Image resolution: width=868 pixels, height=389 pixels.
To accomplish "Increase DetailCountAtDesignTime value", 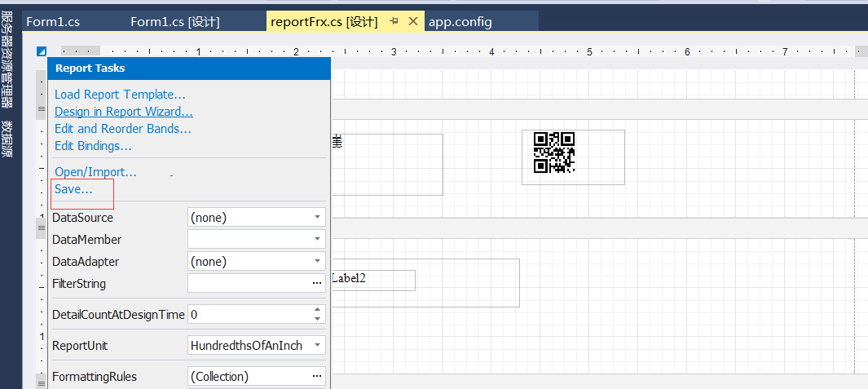I will pos(317,311).
